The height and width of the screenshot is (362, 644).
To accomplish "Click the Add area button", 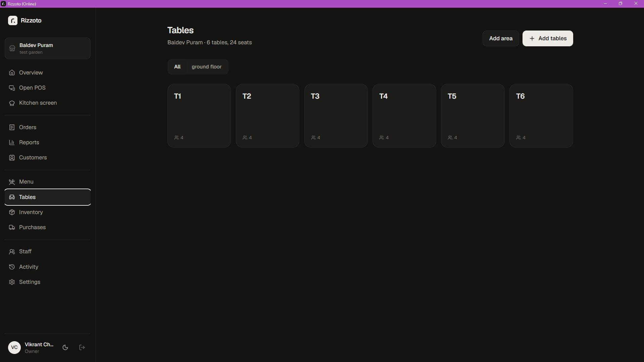I will pyautogui.click(x=501, y=39).
